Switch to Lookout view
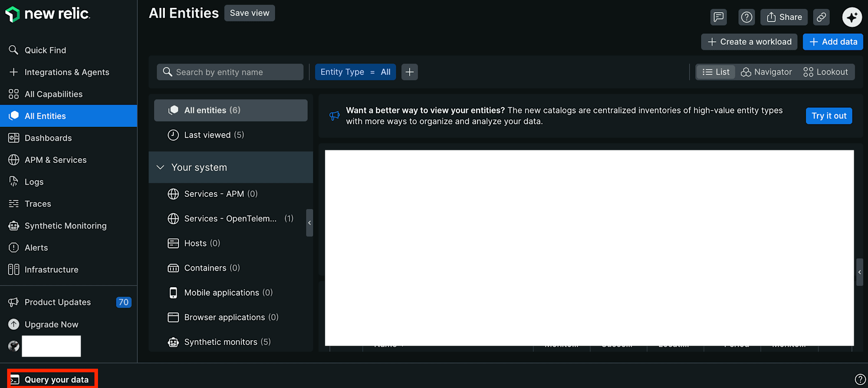Image resolution: width=868 pixels, height=388 pixels. pos(825,72)
